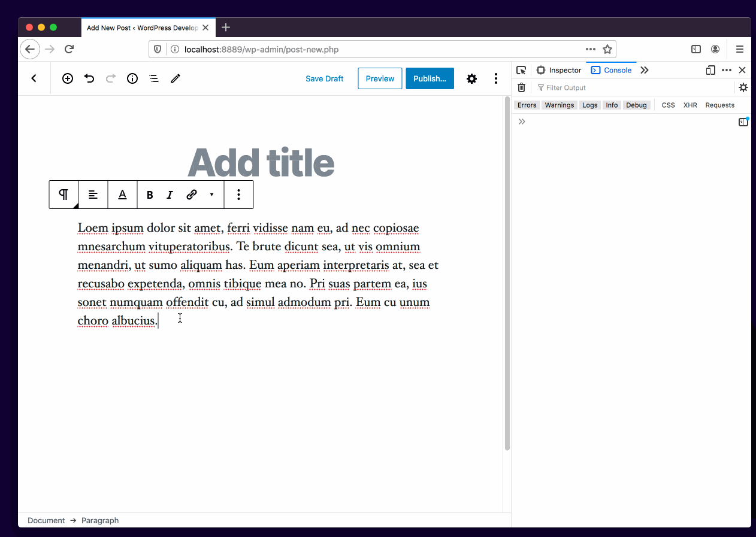Close the Add New Post tab
The height and width of the screenshot is (537, 756).
(205, 28)
